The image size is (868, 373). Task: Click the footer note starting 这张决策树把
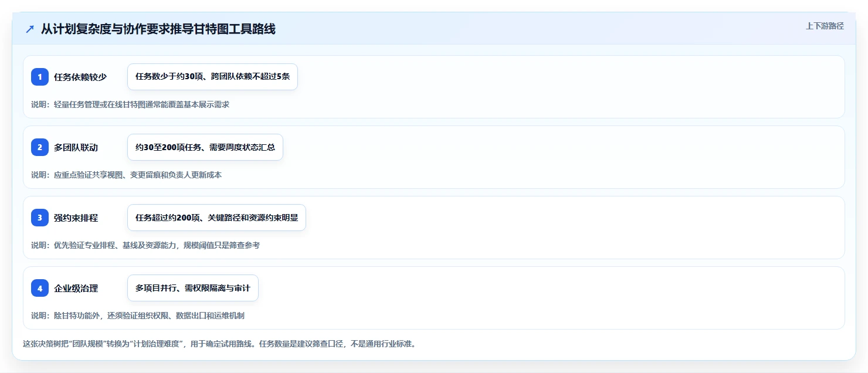point(219,344)
